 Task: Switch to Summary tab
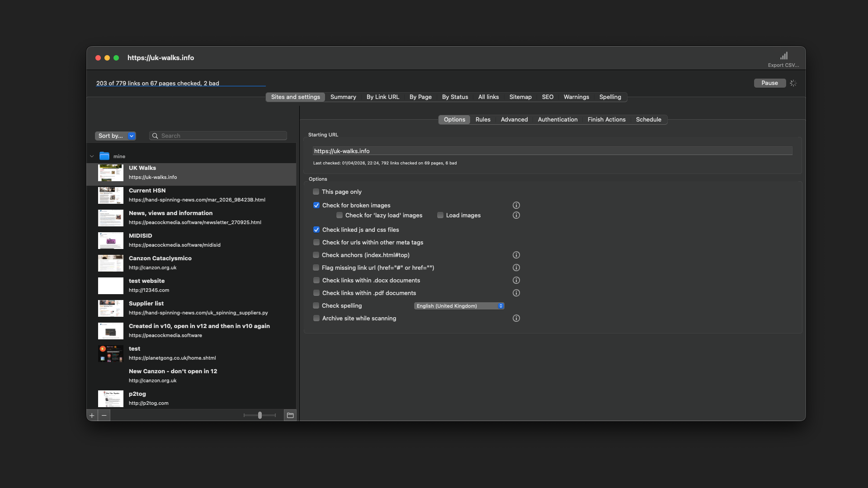(x=343, y=97)
